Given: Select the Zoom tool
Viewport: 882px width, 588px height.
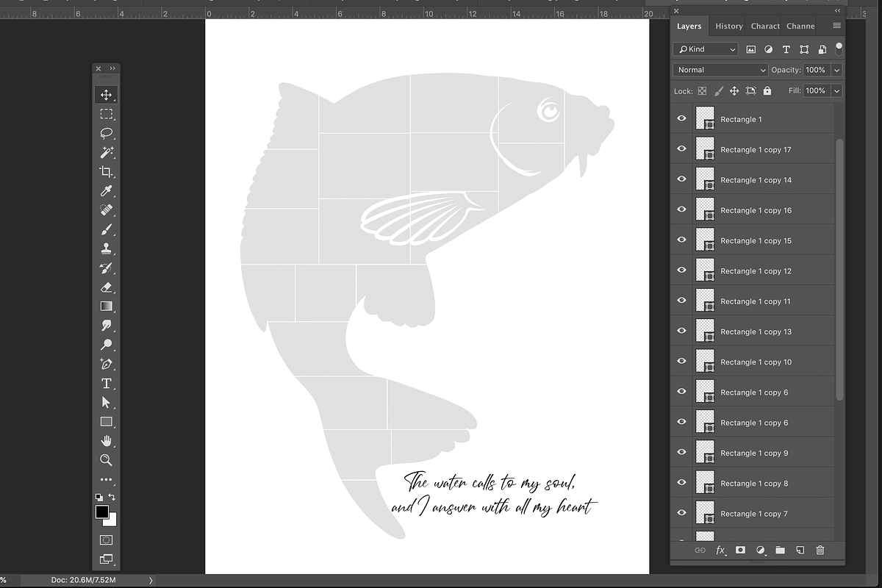Looking at the screenshot, I should point(106,460).
